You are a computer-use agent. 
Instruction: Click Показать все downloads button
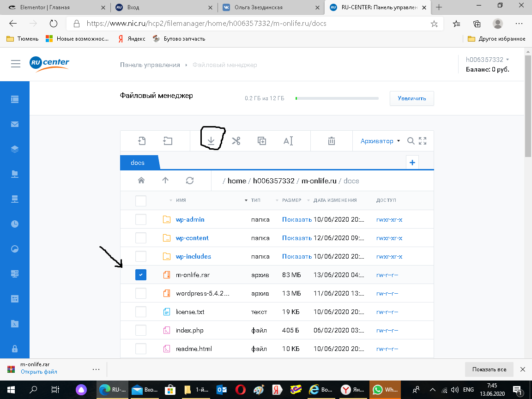click(x=489, y=369)
